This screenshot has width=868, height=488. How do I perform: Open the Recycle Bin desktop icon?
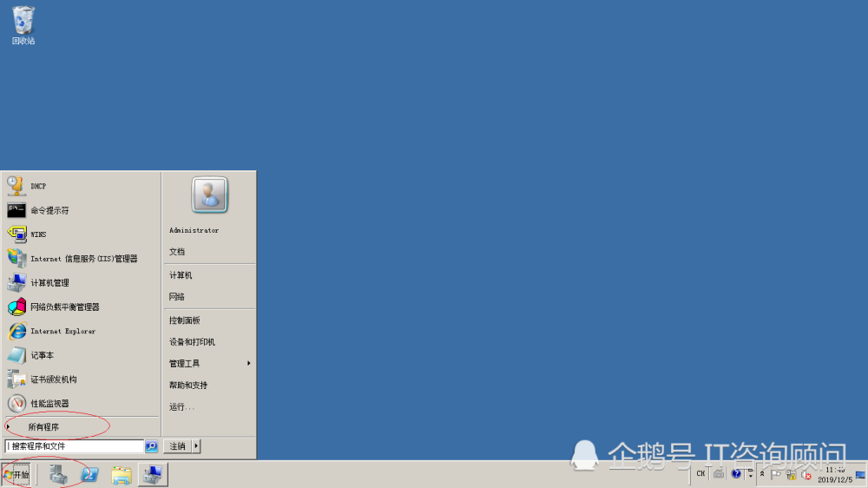point(23,25)
